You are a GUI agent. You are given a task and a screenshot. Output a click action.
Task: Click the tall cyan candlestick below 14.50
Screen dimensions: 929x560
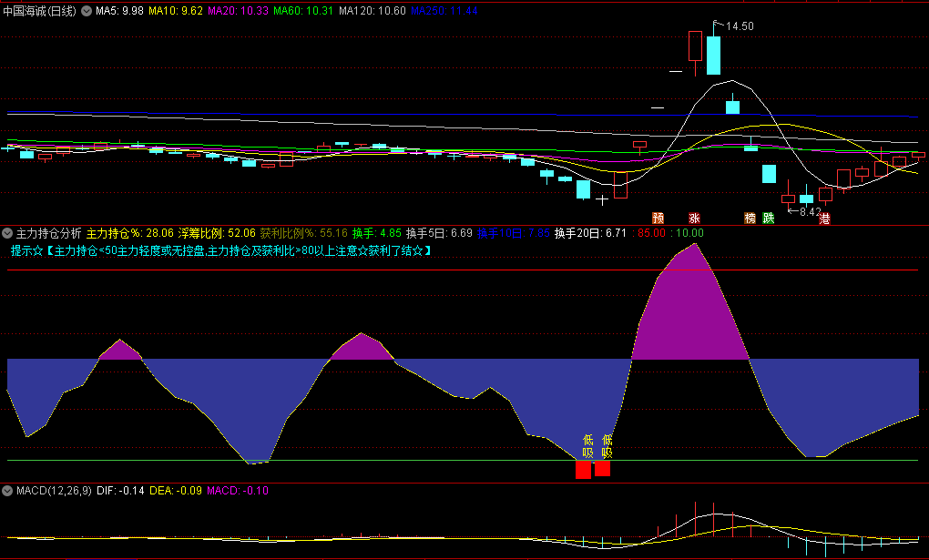click(713, 56)
